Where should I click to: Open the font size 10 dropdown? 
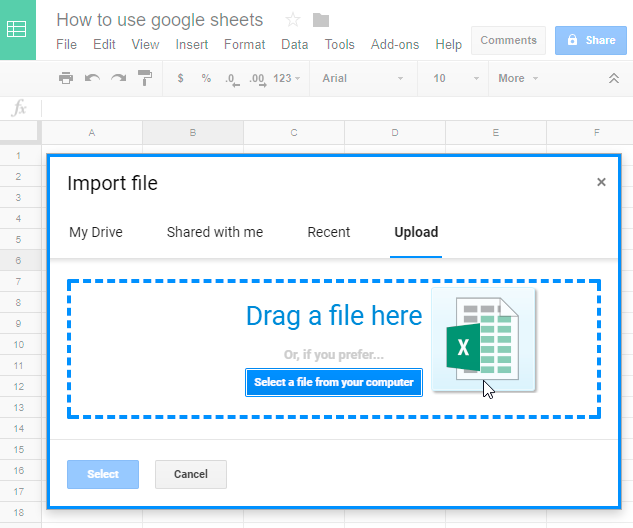(x=455, y=78)
